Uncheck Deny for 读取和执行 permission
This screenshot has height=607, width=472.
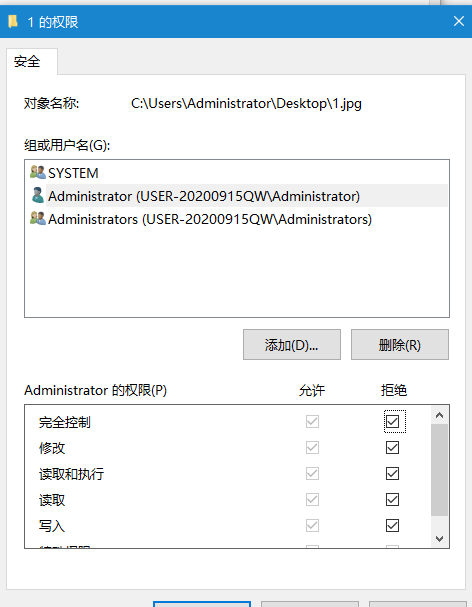click(392, 473)
